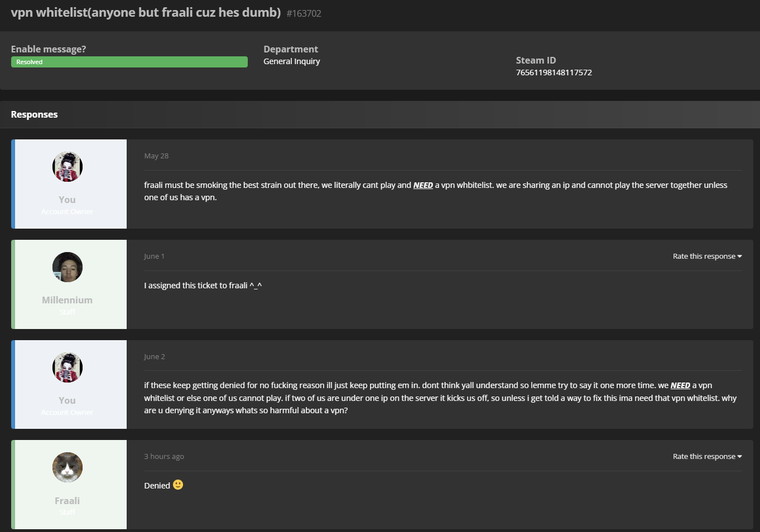Click the "Enable message?" field label
760x532 pixels.
49,49
